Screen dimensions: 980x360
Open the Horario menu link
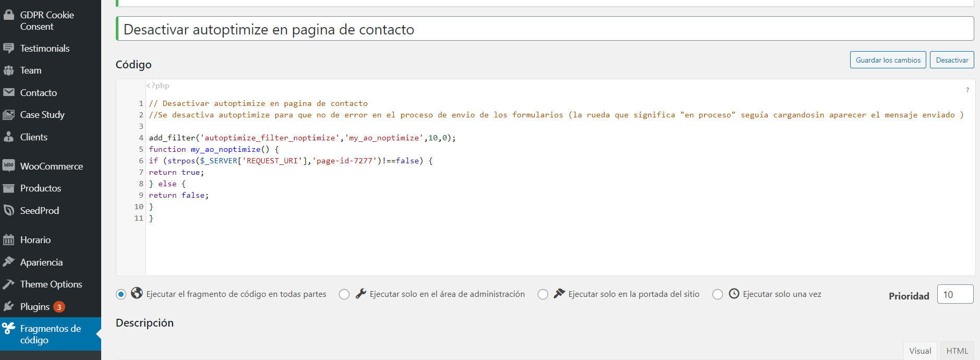pos(51,240)
